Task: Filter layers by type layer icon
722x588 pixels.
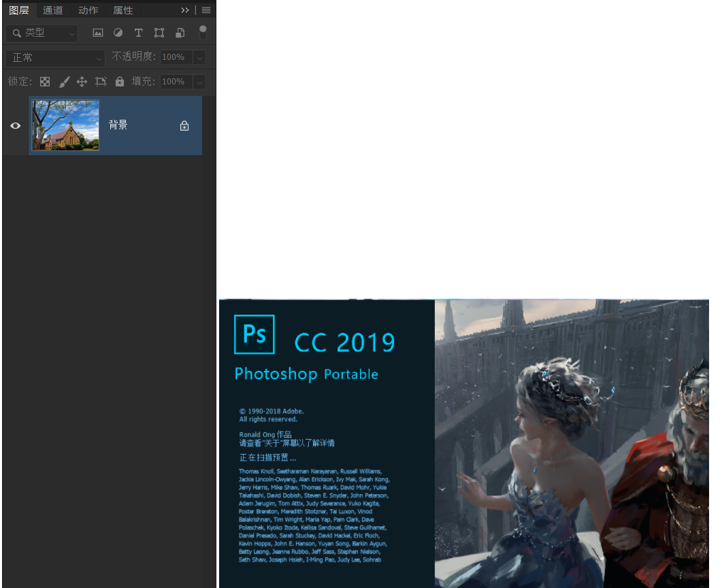Action: point(138,33)
